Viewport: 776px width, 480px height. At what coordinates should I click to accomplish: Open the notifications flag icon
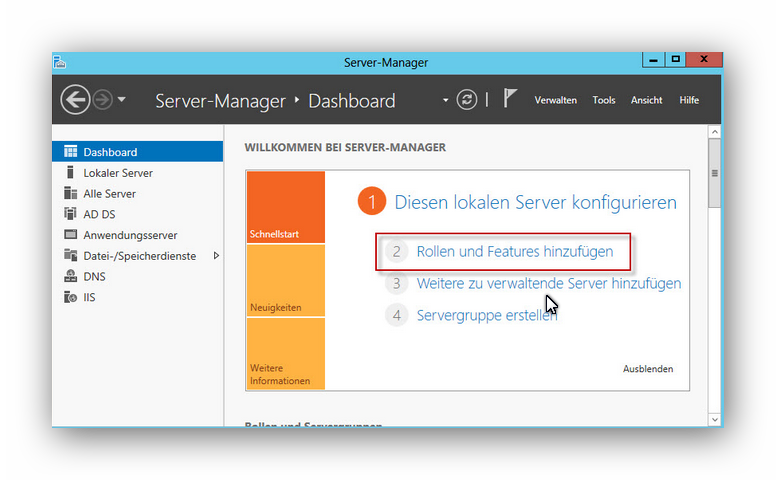510,99
